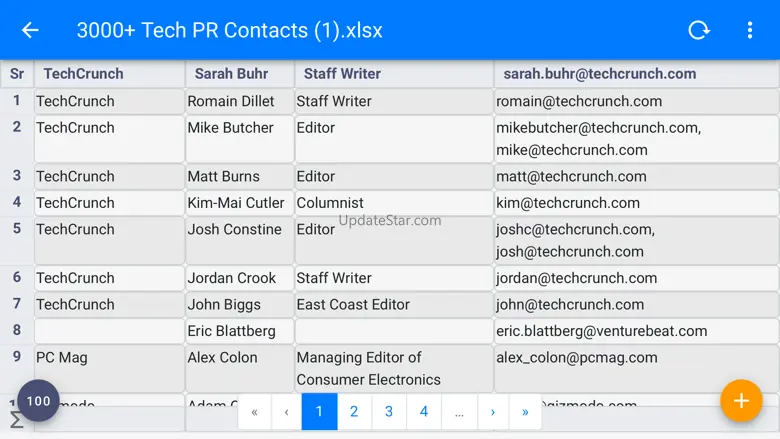This screenshot has width=780, height=439.
Task: Select Managing Editor of Consumer Electronics cell
Action: [394, 368]
